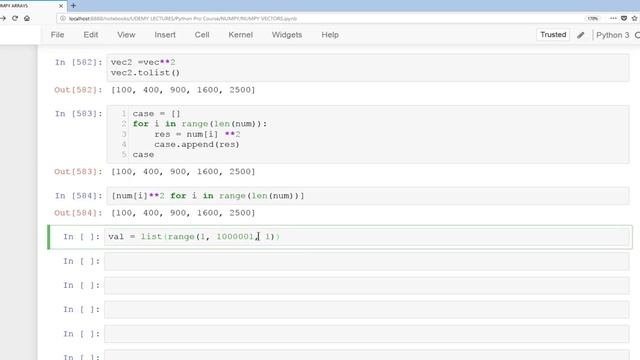Open the View menu

(x=126, y=35)
